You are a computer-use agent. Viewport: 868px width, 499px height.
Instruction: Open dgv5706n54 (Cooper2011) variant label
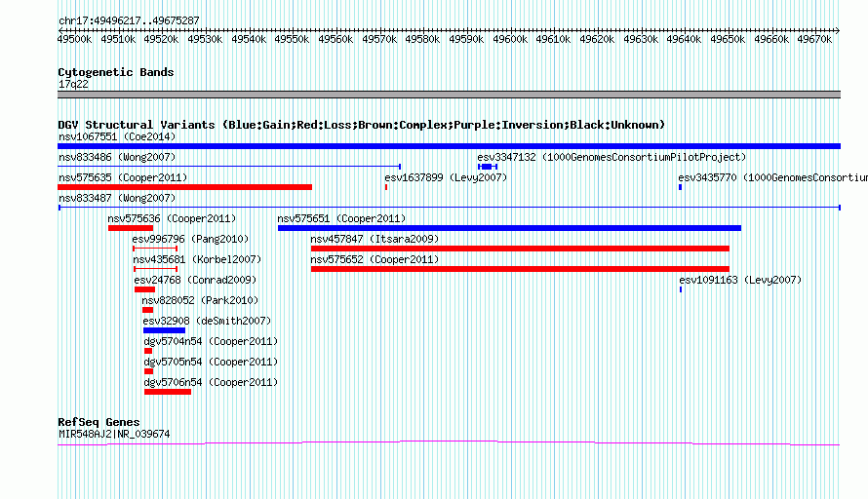(211, 382)
